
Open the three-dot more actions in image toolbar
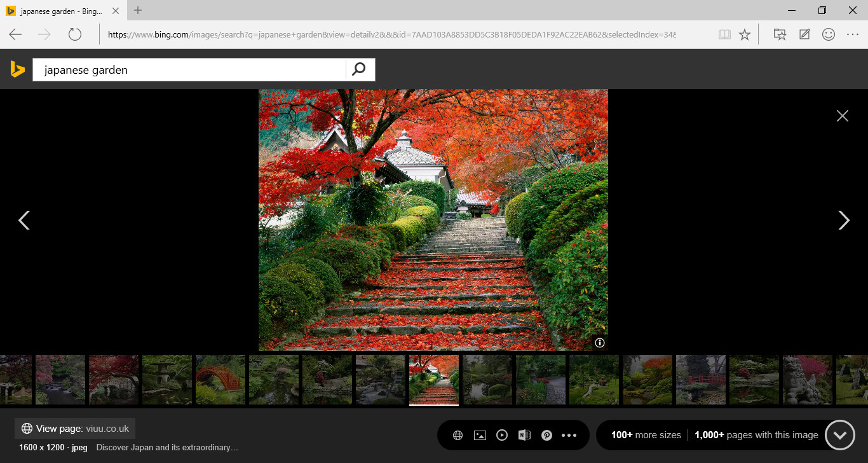pyautogui.click(x=569, y=436)
